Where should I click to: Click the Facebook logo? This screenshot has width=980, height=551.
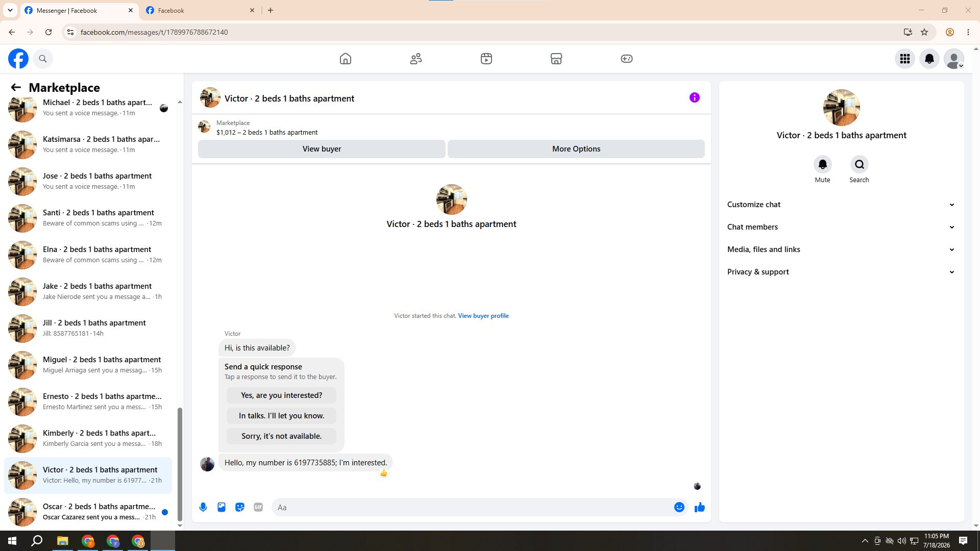(x=18, y=59)
